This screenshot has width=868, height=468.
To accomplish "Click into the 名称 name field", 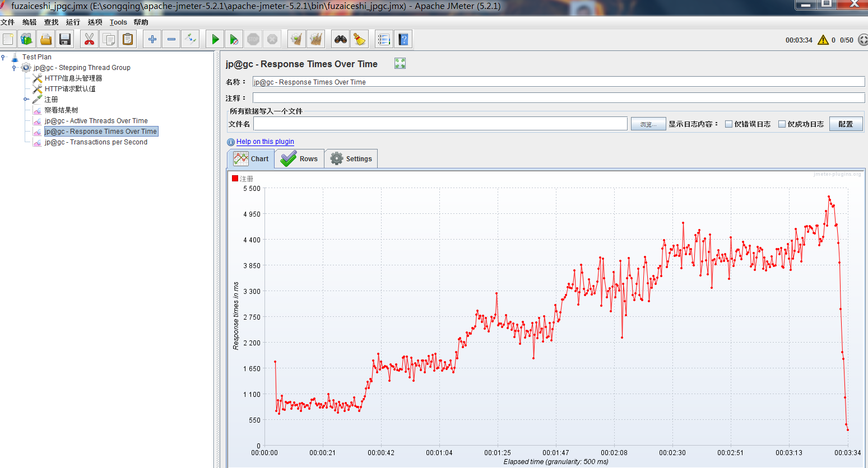I will (558, 82).
